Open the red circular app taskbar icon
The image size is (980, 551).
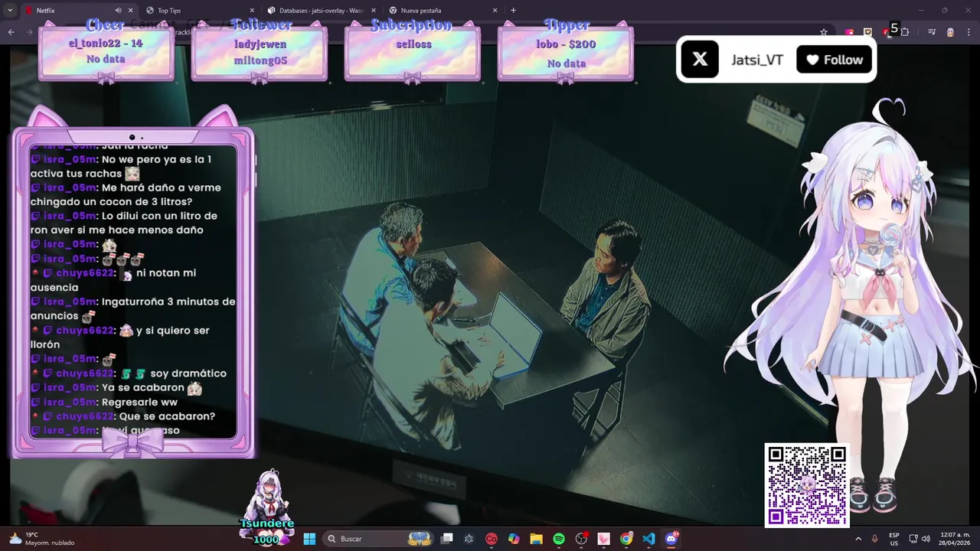pyautogui.click(x=492, y=539)
